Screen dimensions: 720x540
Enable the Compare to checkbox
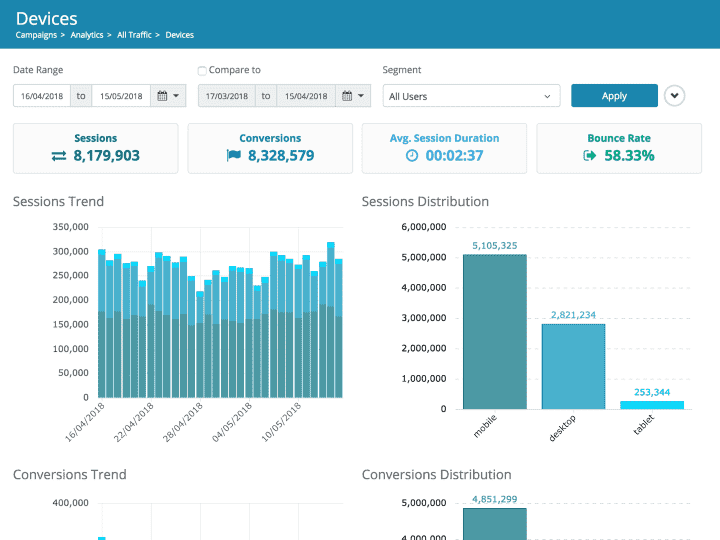[x=202, y=71]
